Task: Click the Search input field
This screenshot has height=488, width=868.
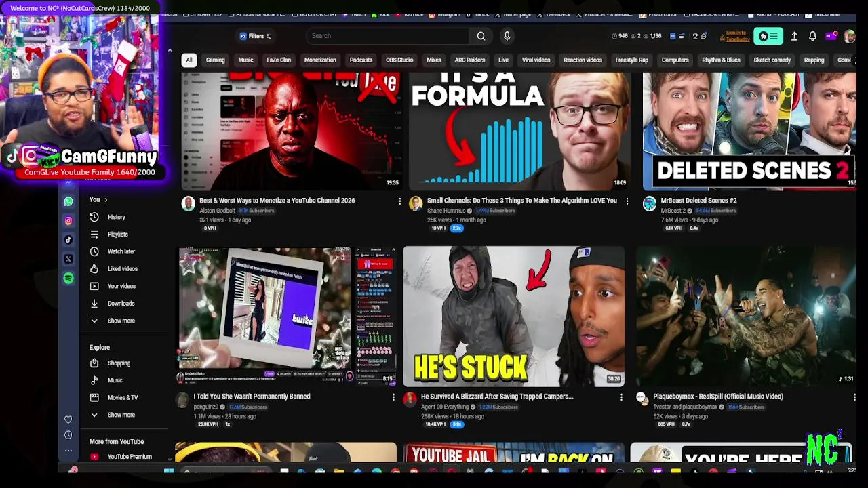Action: click(x=389, y=36)
